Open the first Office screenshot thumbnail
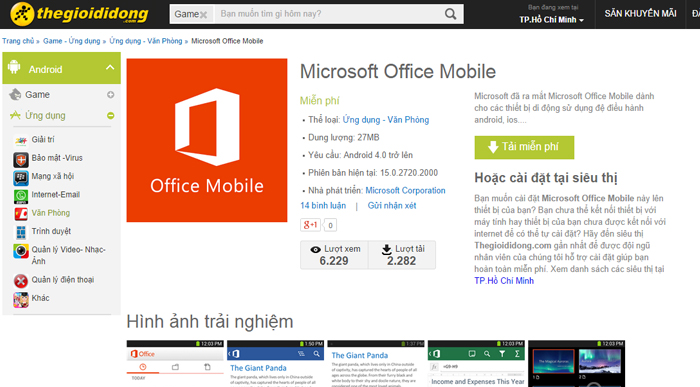The image size is (700, 387). pyautogui.click(x=175, y=363)
